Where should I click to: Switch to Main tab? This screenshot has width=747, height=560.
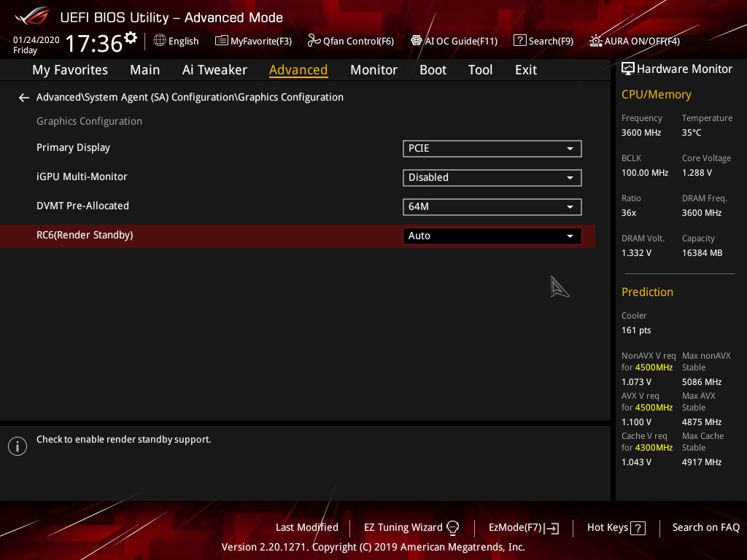145,70
